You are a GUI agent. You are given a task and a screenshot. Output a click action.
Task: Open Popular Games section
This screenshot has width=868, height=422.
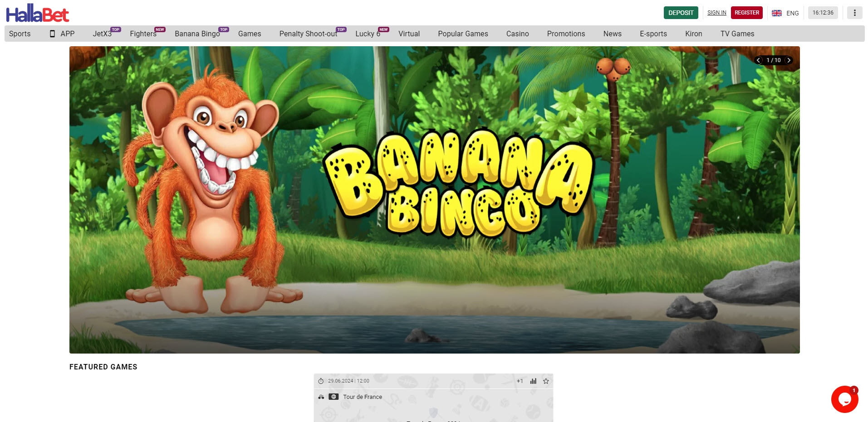tap(463, 34)
